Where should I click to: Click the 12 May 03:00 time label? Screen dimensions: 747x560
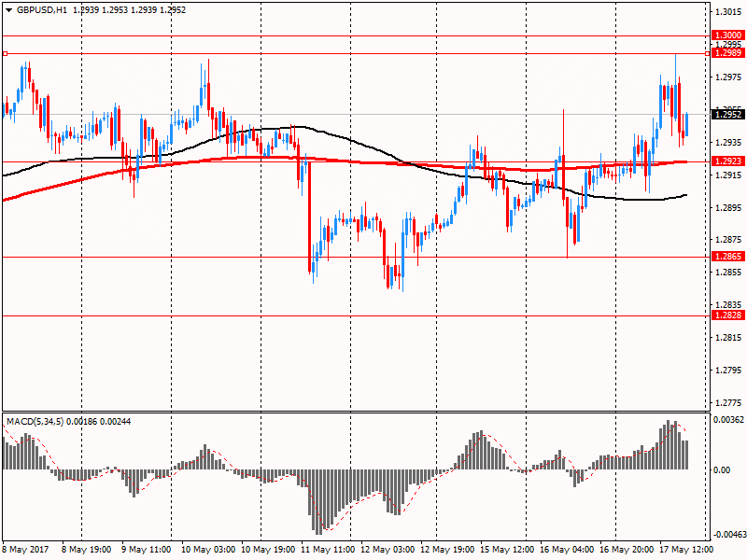point(388,550)
